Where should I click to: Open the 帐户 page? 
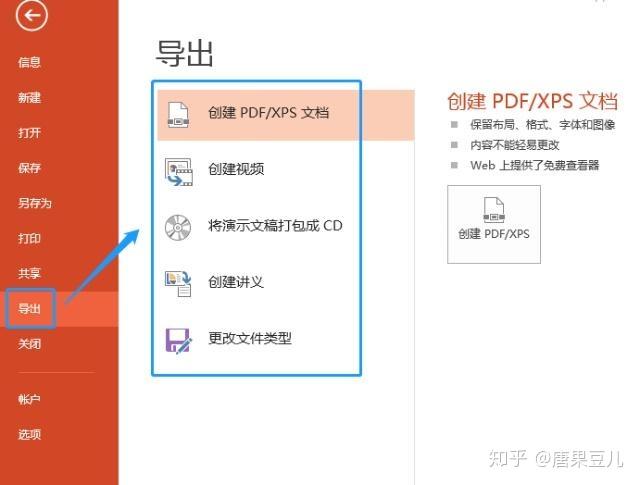click(29, 399)
